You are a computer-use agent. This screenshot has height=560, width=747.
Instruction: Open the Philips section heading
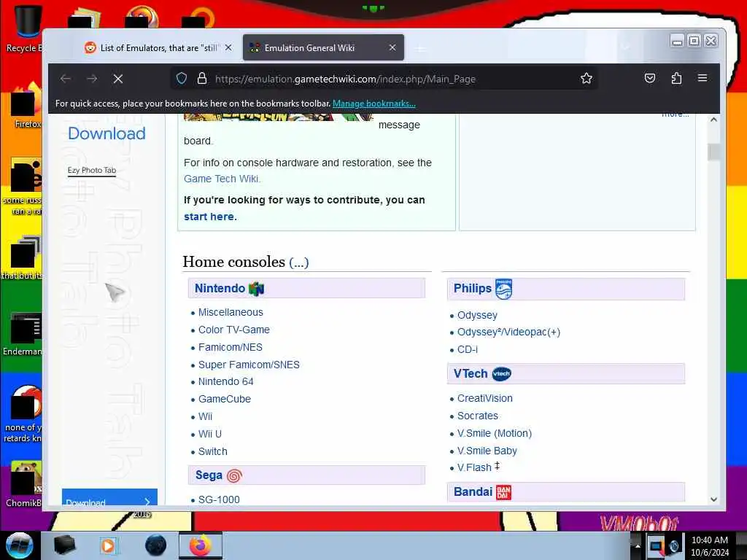tap(472, 289)
